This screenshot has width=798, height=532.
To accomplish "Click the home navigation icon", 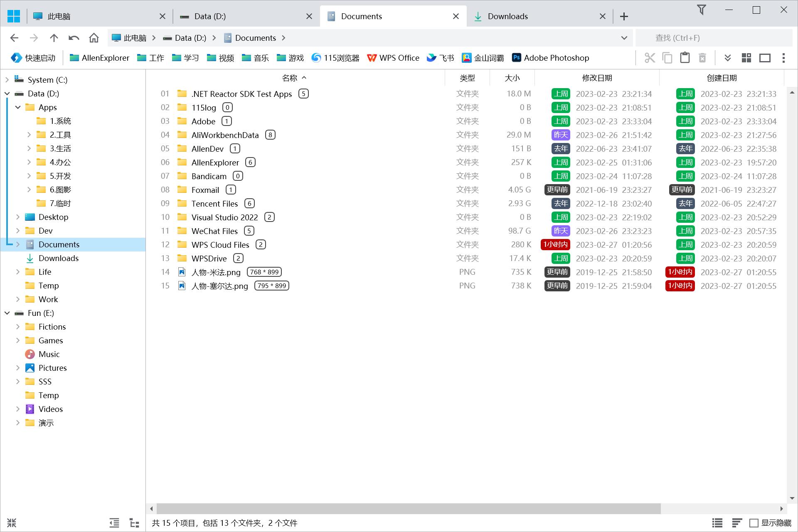I will click(x=94, y=38).
